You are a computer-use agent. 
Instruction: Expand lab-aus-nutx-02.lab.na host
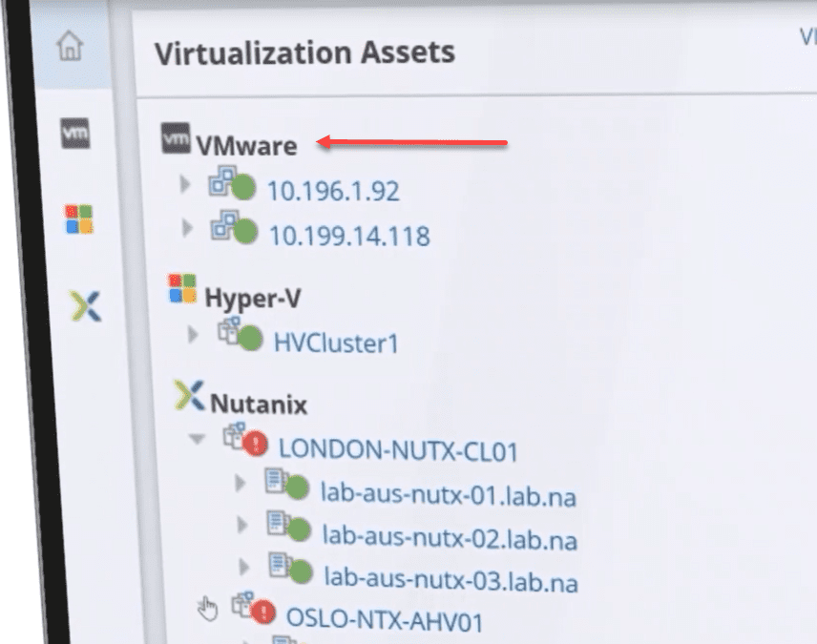pos(242,525)
